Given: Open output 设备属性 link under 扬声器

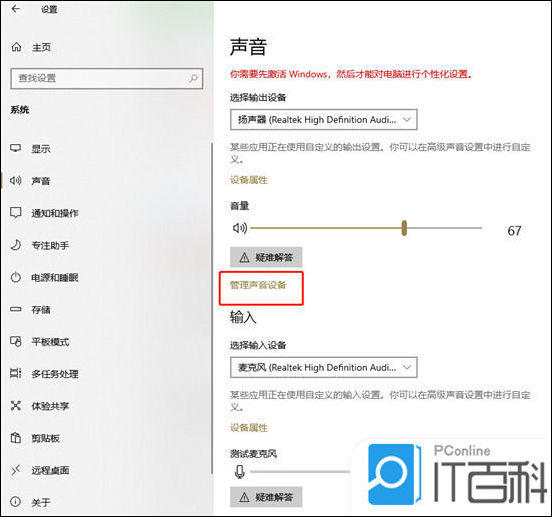Looking at the screenshot, I should click(249, 180).
